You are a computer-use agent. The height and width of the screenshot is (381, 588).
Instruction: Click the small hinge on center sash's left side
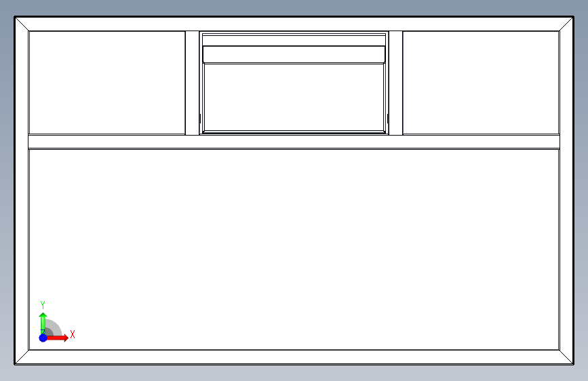[200, 119]
